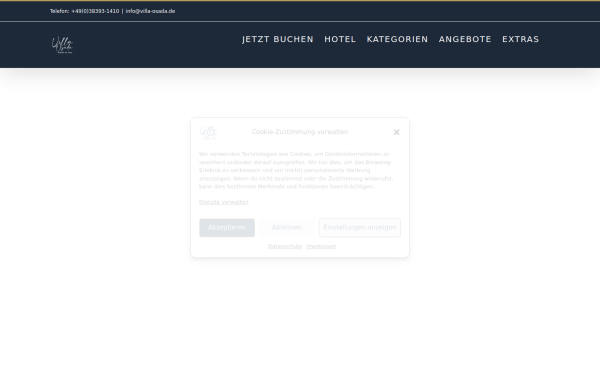Click the info@villa-osada.de email address
This screenshot has width=600, height=375.
pyautogui.click(x=150, y=11)
